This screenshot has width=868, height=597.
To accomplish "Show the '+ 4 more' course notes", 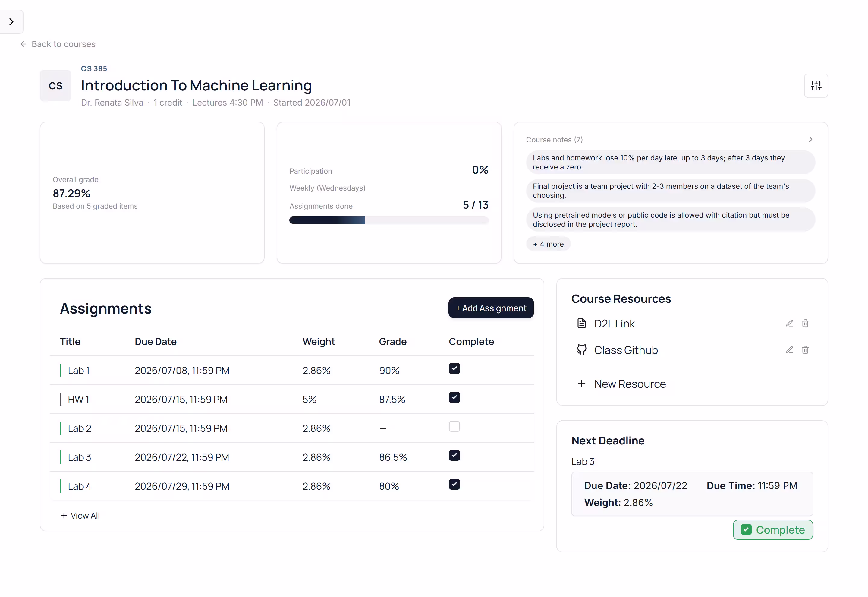I will 548,244.
